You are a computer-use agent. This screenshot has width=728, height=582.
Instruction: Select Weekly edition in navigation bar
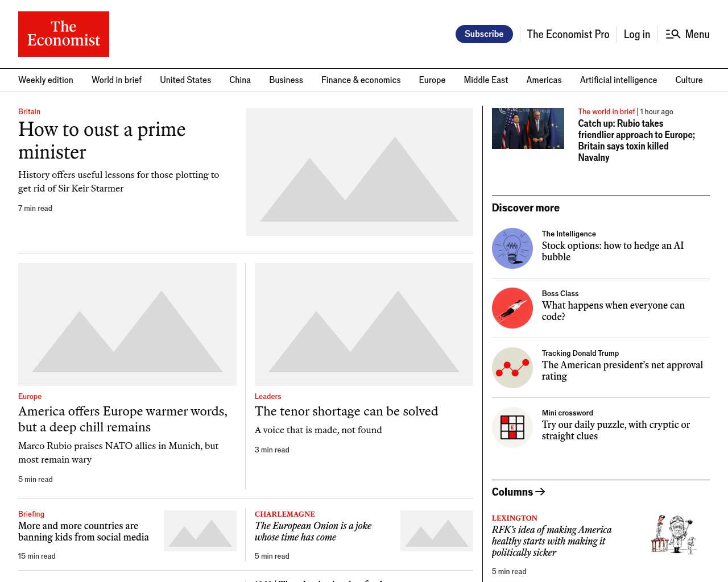45,80
